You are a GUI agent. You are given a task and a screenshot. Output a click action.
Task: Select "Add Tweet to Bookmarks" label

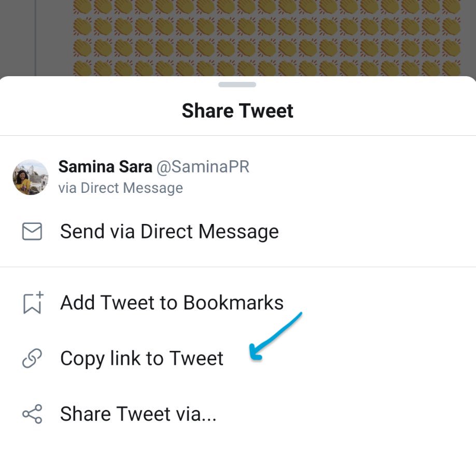[172, 303]
